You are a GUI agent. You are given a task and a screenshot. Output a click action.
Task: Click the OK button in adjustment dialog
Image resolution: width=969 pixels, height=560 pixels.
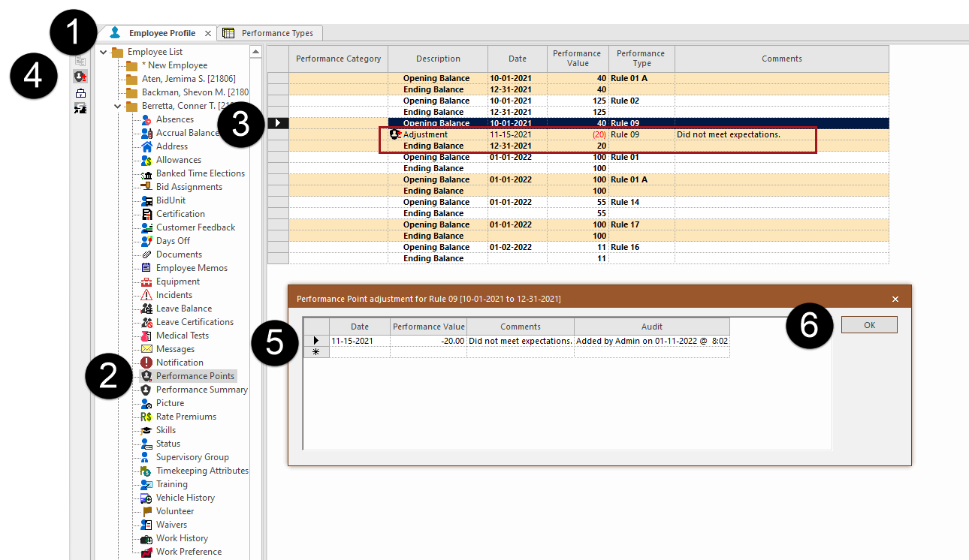(x=869, y=324)
